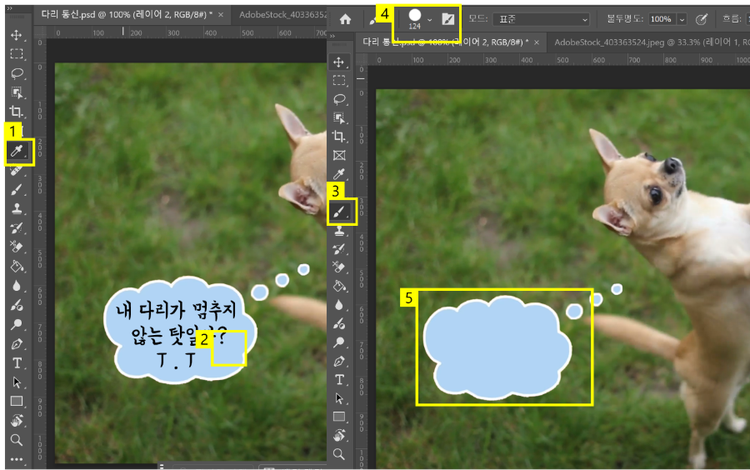Select the Crop tool in left window

coord(17,112)
